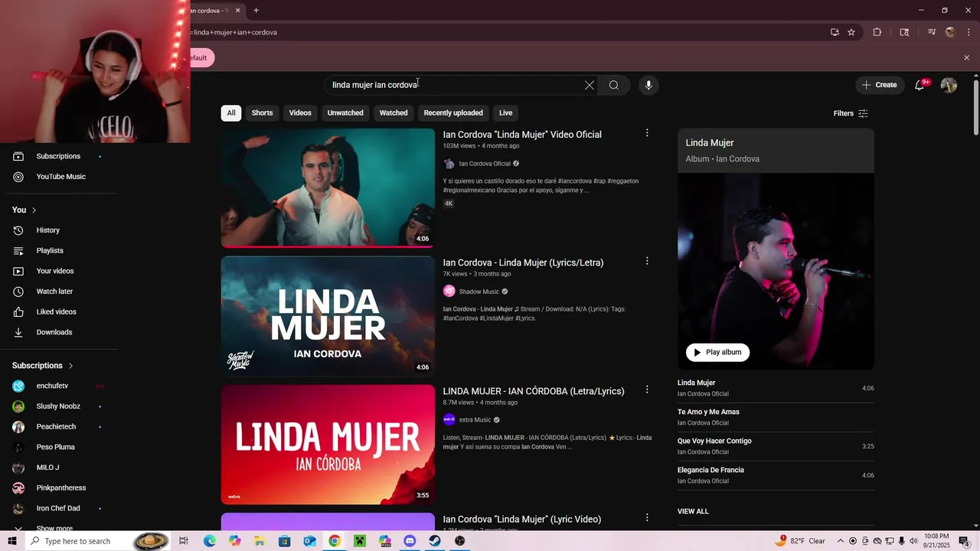Start voice search with microphone icon
Viewport: 980px width, 551px height.
click(x=648, y=85)
